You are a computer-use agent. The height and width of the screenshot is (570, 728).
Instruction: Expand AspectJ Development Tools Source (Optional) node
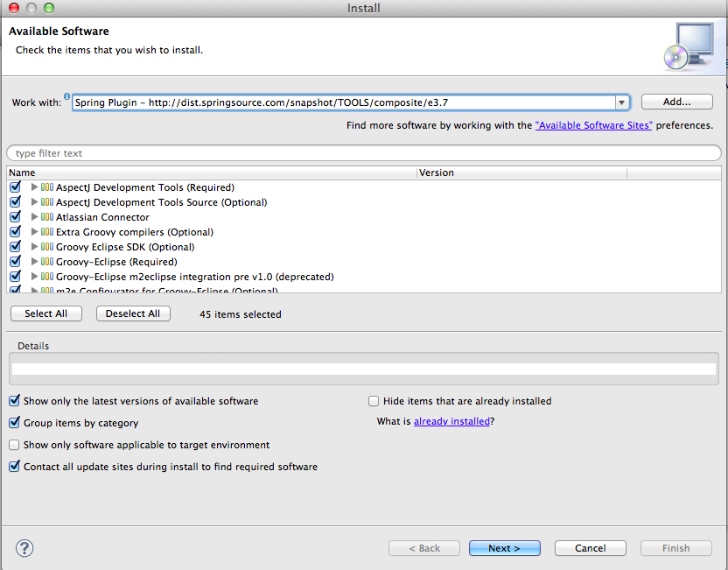click(x=34, y=202)
